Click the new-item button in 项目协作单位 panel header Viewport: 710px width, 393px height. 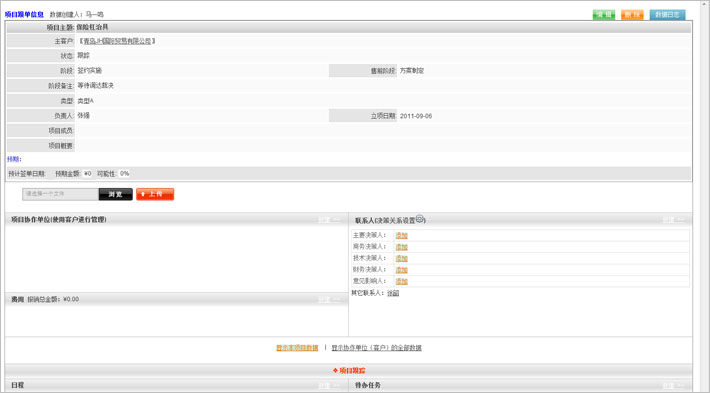click(329, 220)
